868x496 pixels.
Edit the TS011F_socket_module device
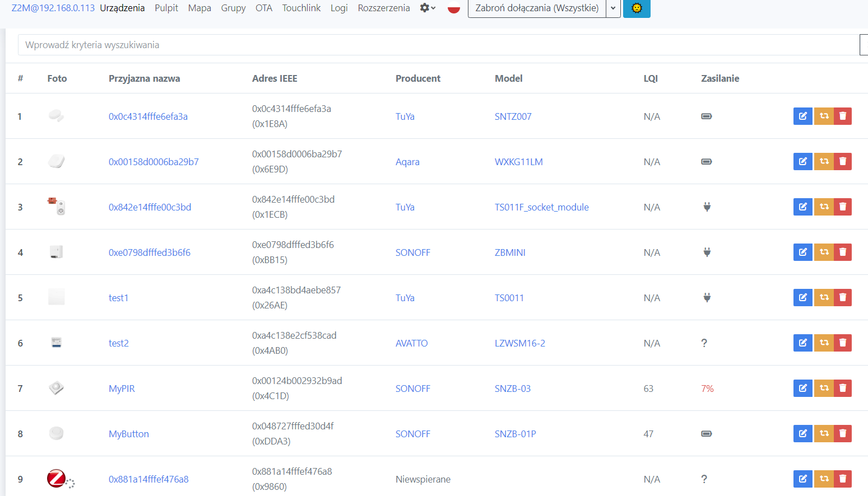pyautogui.click(x=802, y=207)
